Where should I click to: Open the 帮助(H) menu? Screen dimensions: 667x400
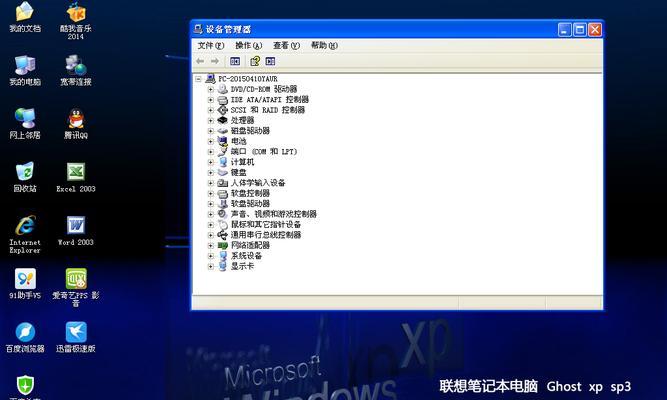(324, 45)
